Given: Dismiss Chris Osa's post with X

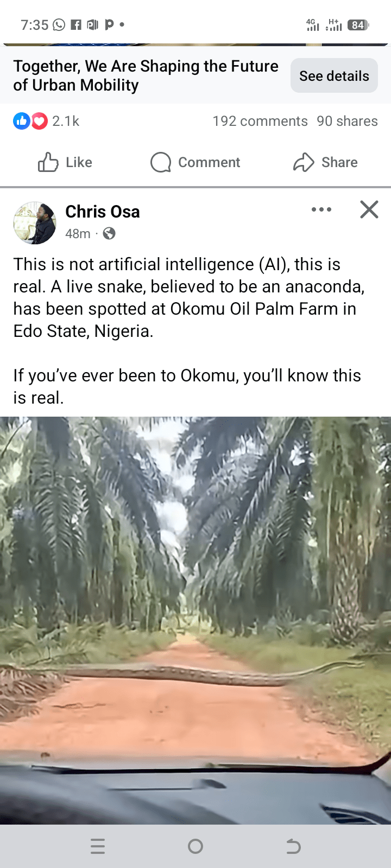Looking at the screenshot, I should tap(369, 209).
